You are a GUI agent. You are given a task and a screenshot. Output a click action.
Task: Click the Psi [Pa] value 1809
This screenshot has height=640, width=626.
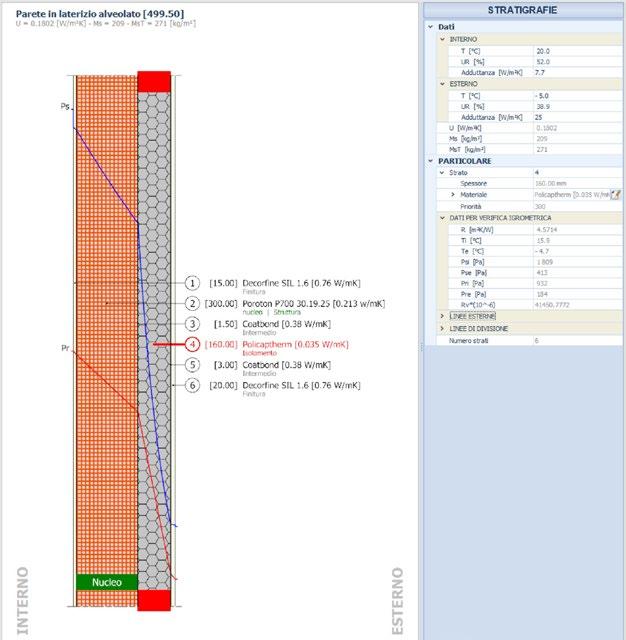(578, 262)
